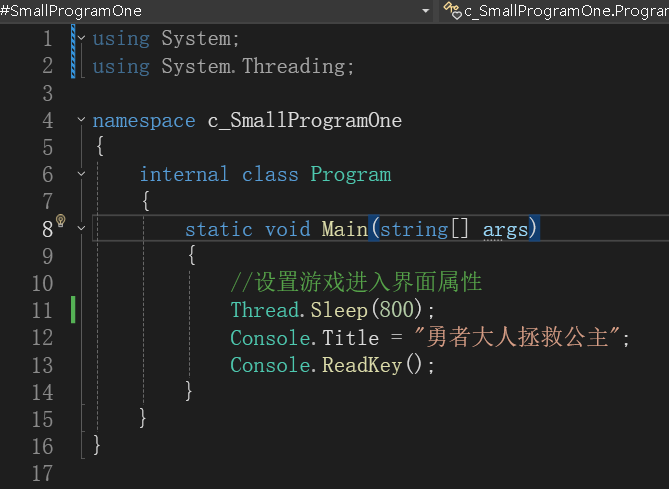Open the #SmallProgramOne project dropdown arrow
The height and width of the screenshot is (489, 669).
pos(425,11)
